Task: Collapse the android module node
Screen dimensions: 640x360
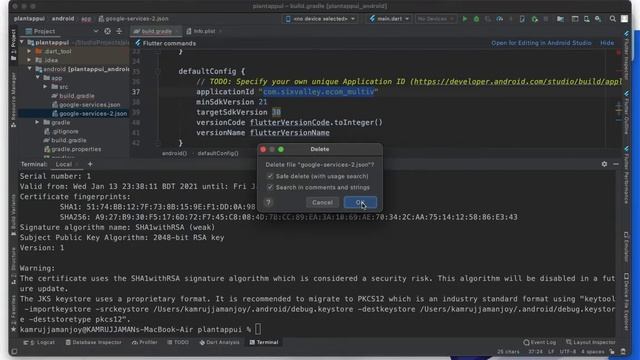Action: point(30,69)
